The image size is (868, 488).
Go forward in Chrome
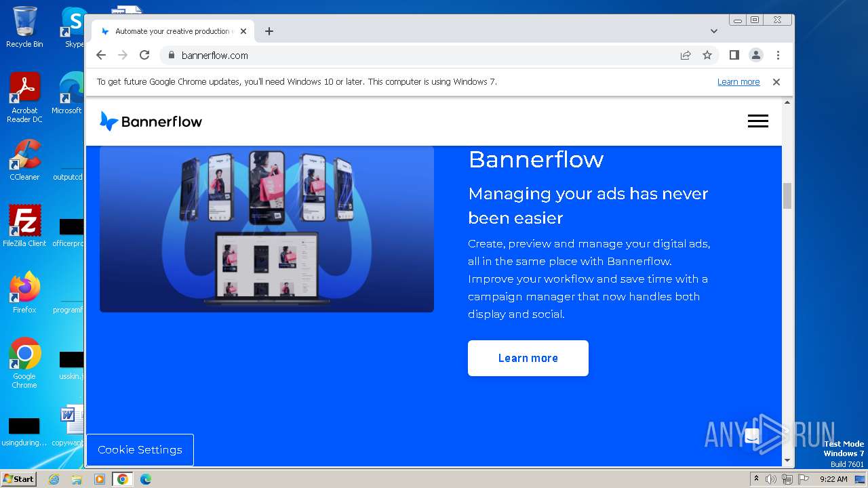[x=123, y=55]
